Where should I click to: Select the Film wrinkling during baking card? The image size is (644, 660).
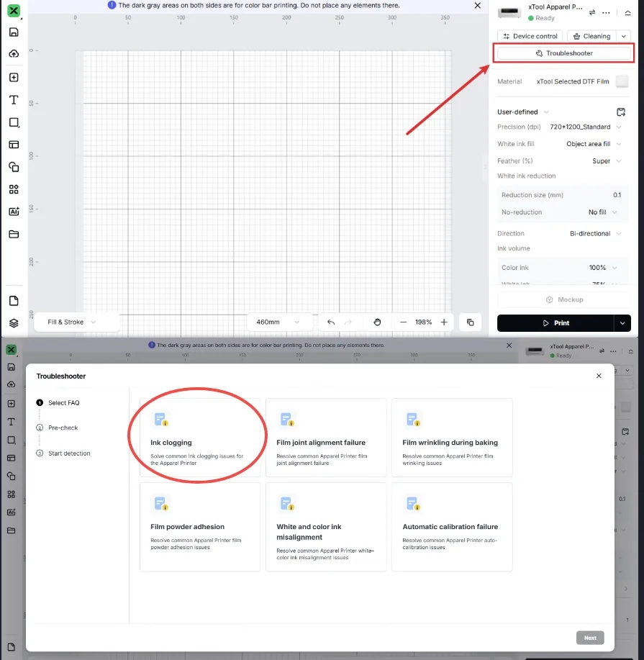tap(452, 438)
